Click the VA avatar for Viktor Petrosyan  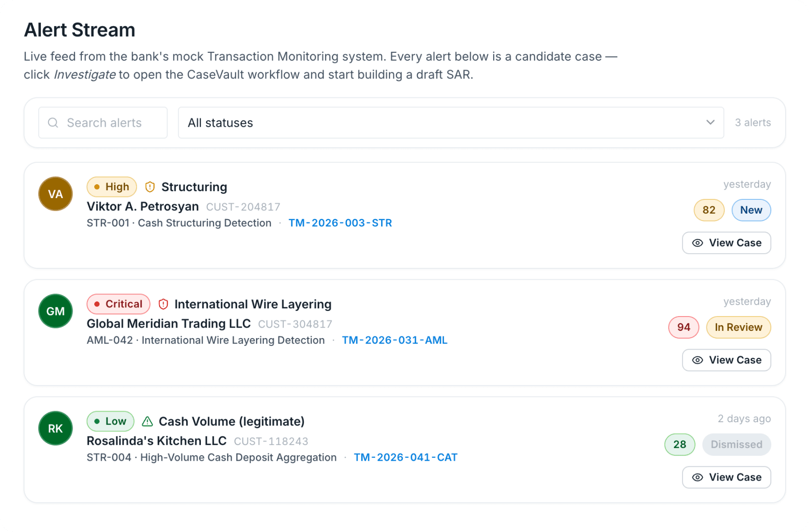(x=56, y=194)
